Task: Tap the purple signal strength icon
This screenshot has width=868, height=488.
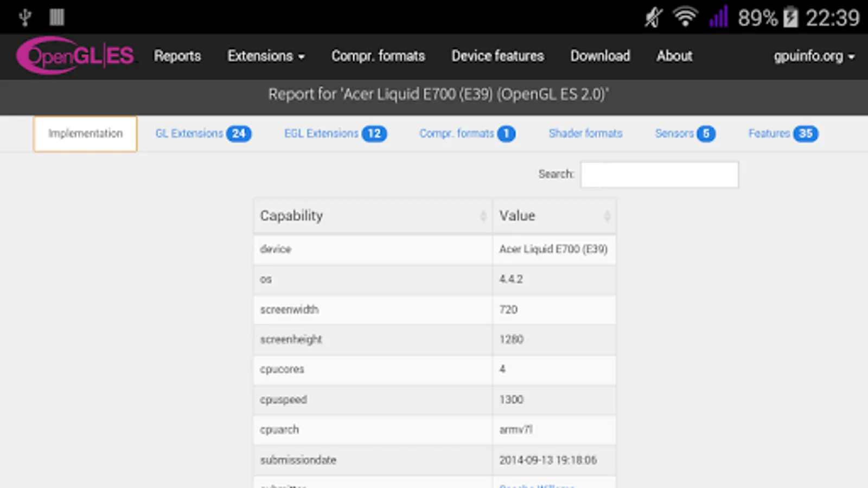Action: click(718, 17)
